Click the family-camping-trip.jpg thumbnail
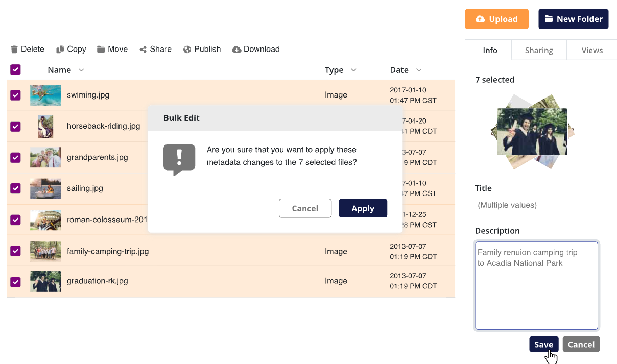The width and height of the screenshot is (617, 364). 45,251
